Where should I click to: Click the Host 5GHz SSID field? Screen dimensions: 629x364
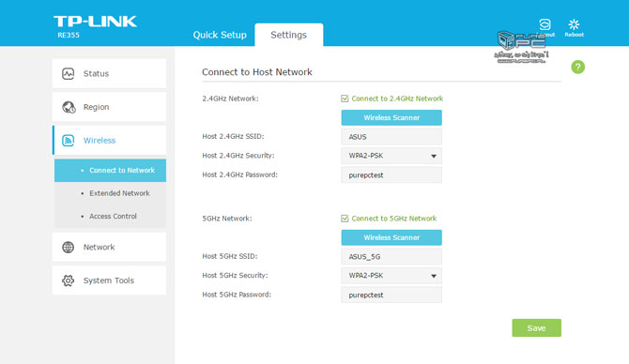(391, 256)
